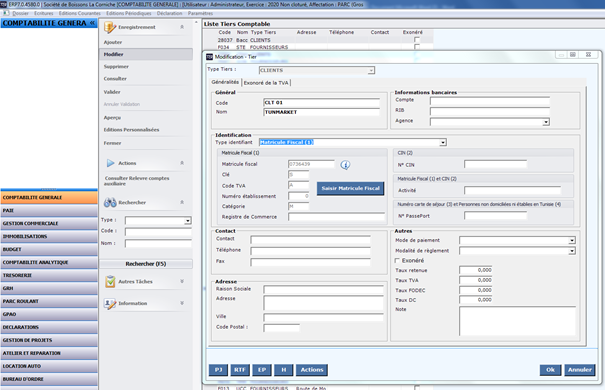Open Mode de paiement dropdown
605x390 pixels.
572,240
